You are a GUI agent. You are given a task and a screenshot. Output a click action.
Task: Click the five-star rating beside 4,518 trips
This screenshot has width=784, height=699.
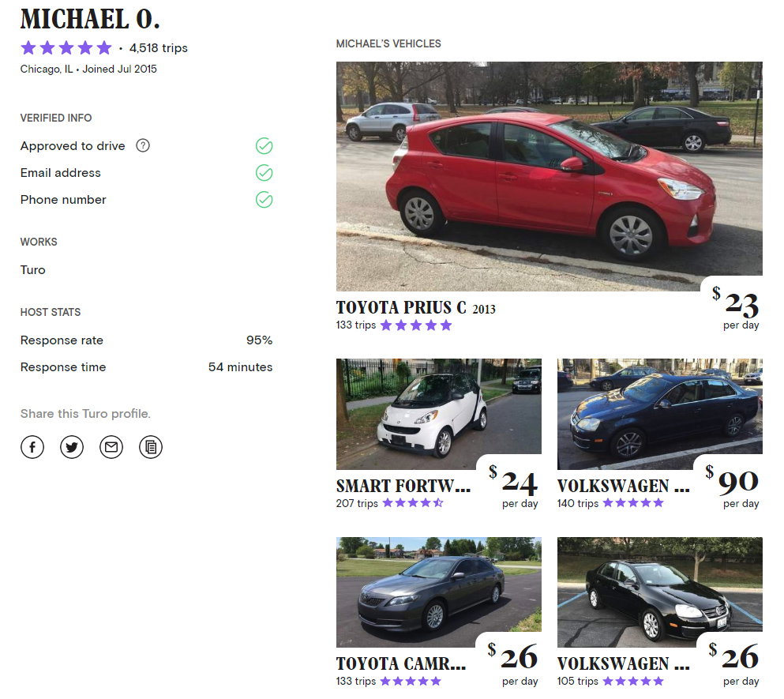click(66, 47)
